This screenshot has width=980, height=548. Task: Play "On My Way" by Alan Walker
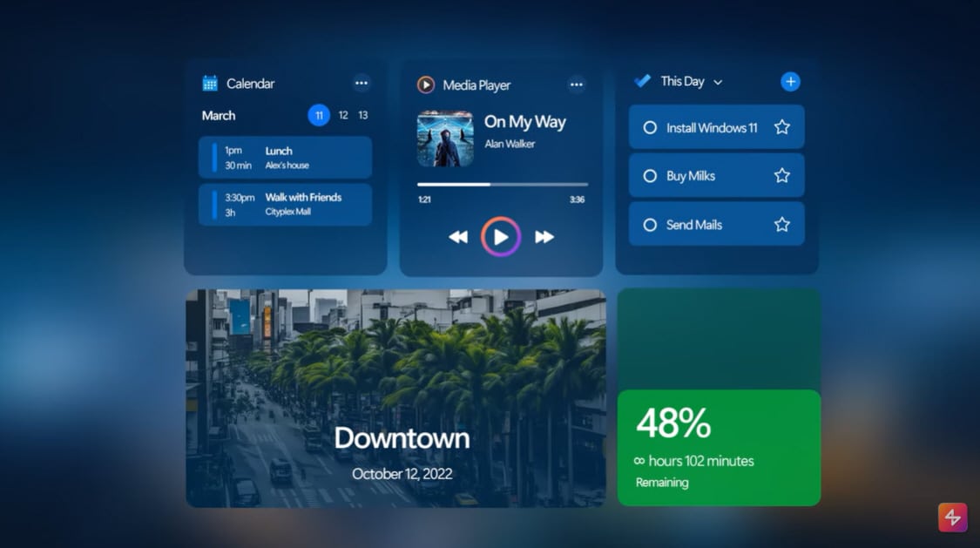[x=500, y=236]
